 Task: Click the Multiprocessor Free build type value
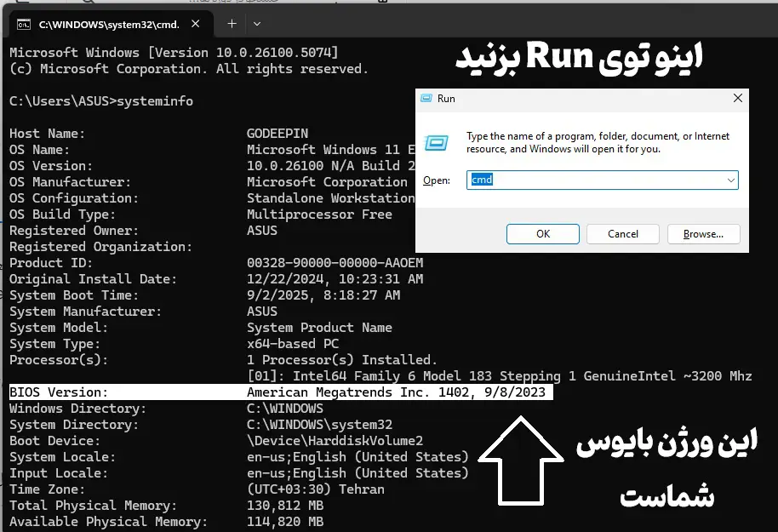coord(319,215)
